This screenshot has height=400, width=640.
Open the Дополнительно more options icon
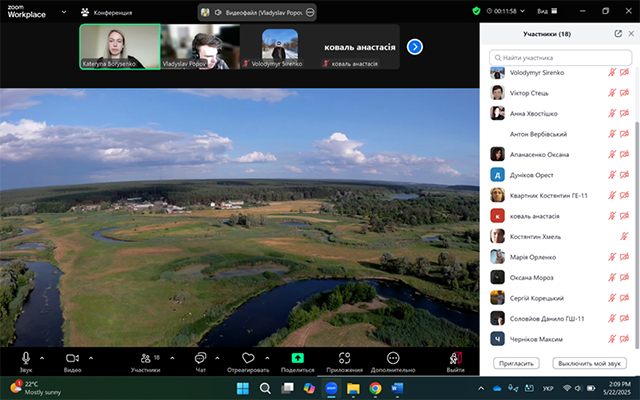click(393, 357)
